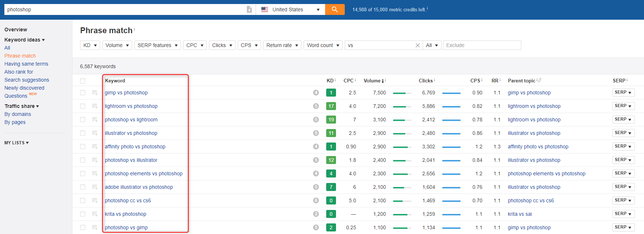Click the add-to-list icon for lightroom vs photoshop
This screenshot has height=234, width=644.
click(x=95, y=106)
